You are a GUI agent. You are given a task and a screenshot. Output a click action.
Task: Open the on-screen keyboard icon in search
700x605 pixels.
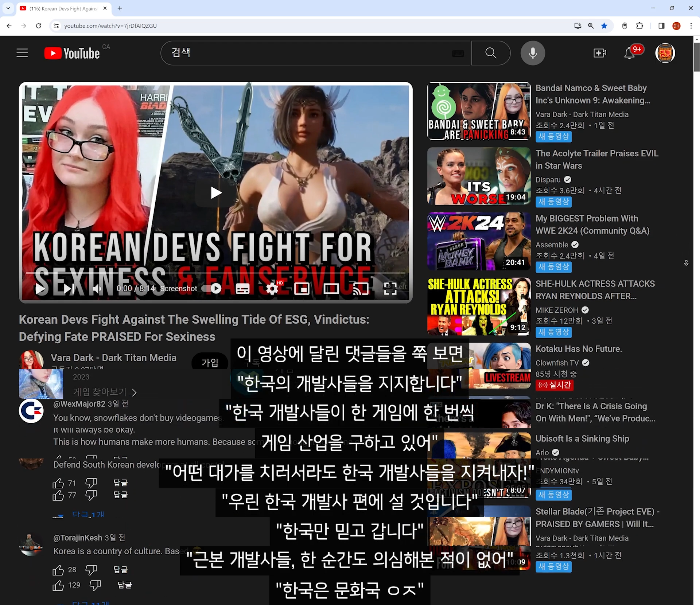[458, 54]
